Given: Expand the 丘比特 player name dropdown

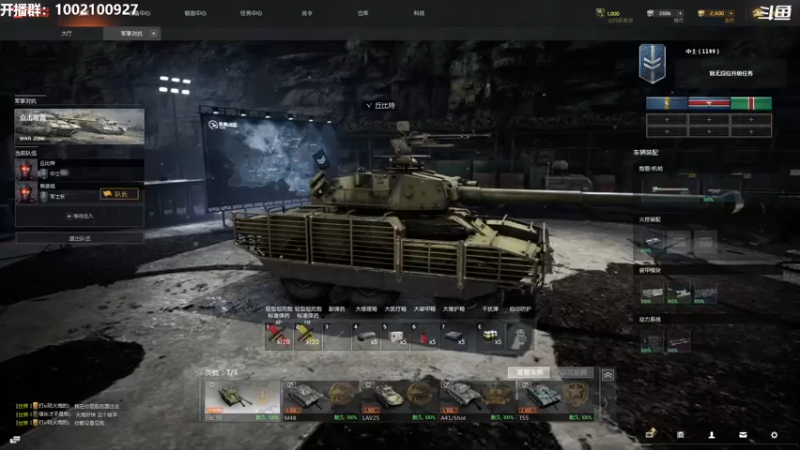Looking at the screenshot, I should pyautogui.click(x=381, y=106).
